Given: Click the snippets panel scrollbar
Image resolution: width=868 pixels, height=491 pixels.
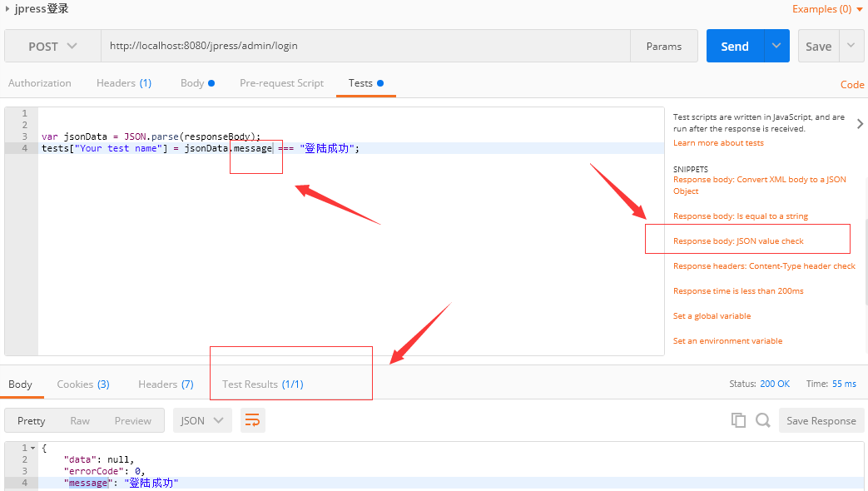Looking at the screenshot, I should [x=866, y=262].
